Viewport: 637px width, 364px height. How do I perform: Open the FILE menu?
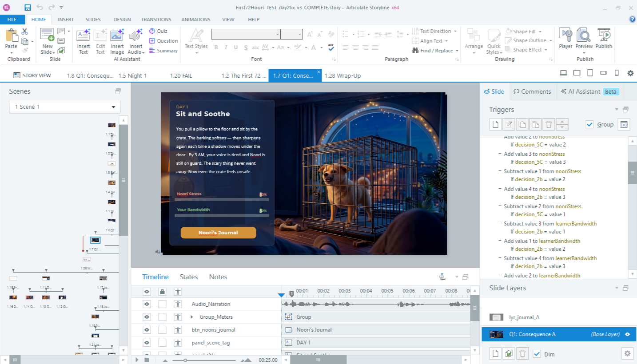(x=12, y=20)
